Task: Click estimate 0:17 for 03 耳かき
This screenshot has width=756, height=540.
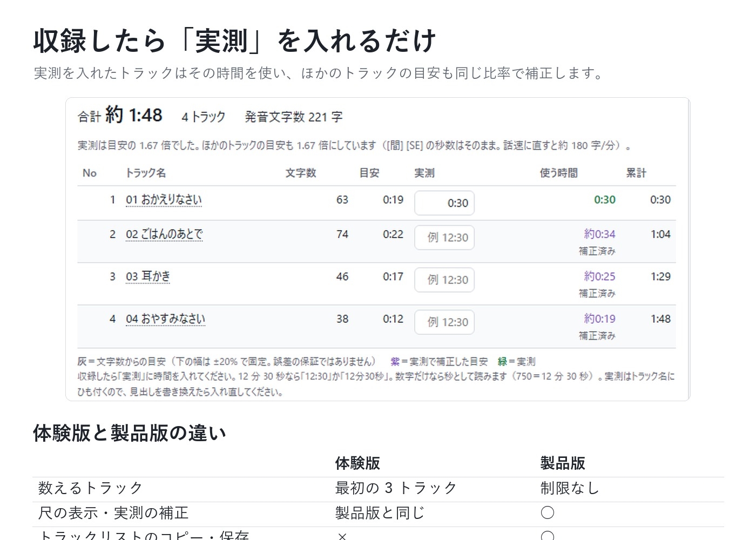Action: click(393, 276)
